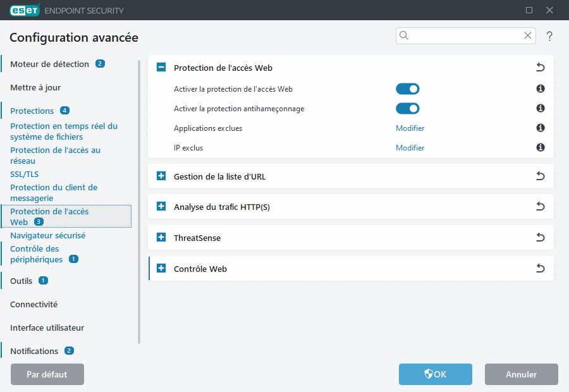Screen dimensions: 569x392
Task: Collapse the Protection de l'accès Web section
Action: pos(161,67)
